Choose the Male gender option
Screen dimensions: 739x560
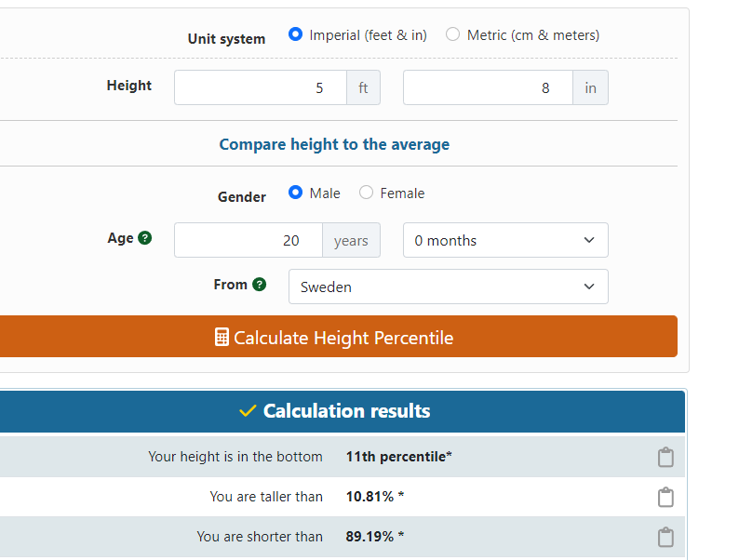point(296,193)
